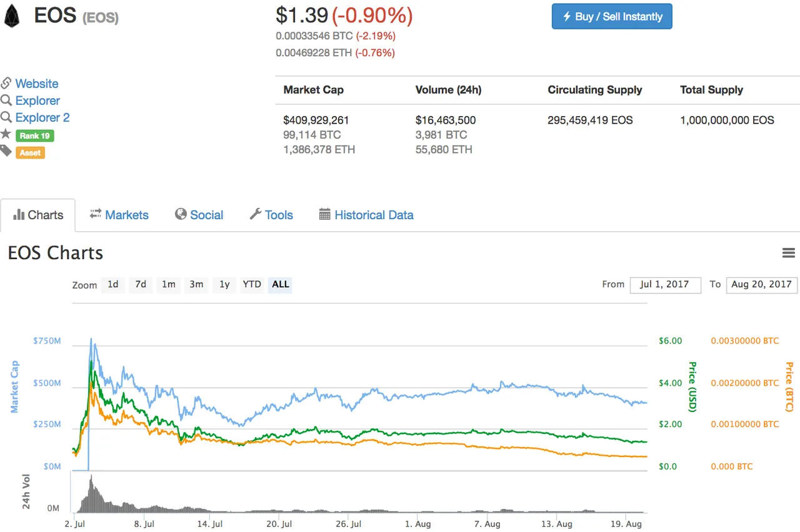Click the Price (BTC) axis label
This screenshot has height=532, width=800.
[x=789, y=387]
